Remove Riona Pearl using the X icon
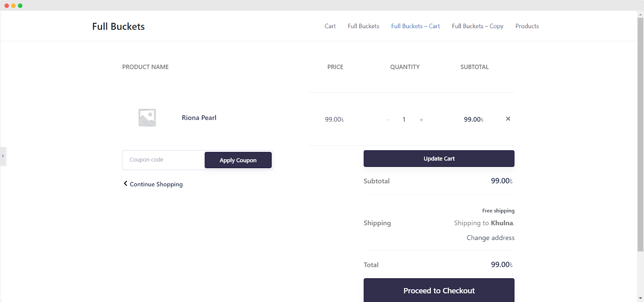 tap(508, 119)
